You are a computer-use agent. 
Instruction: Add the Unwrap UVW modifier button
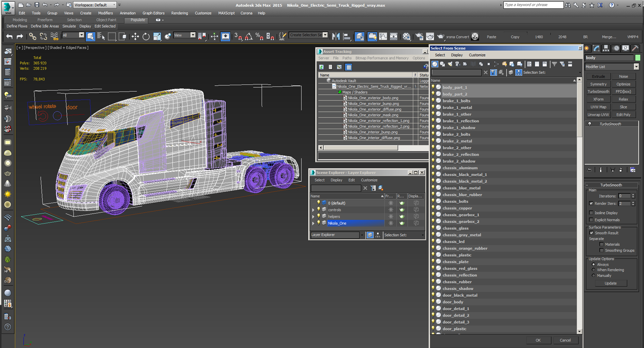[598, 114]
